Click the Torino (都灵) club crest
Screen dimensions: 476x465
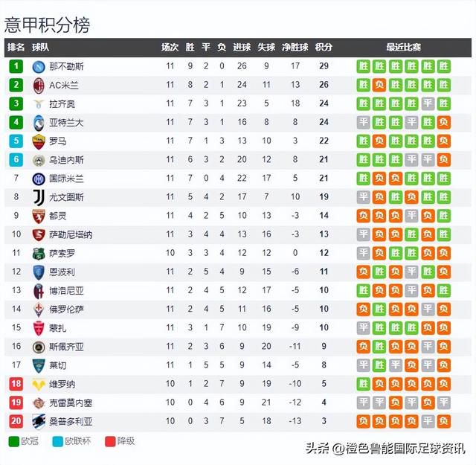coord(39,217)
